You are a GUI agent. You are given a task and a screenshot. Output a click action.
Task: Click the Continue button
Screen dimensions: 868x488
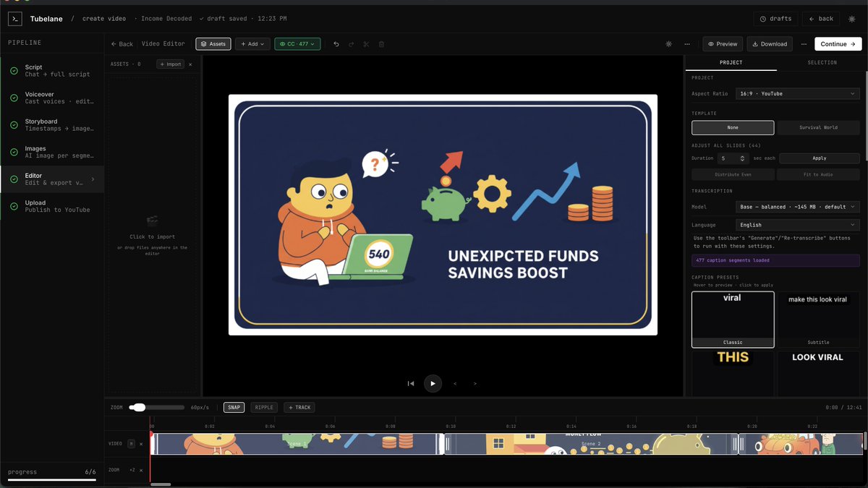838,44
